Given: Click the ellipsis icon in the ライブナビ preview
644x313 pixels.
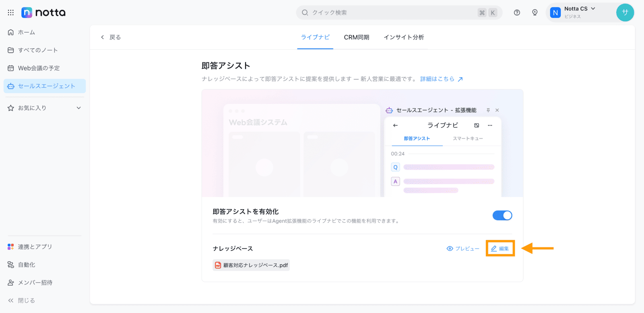Looking at the screenshot, I should [490, 125].
